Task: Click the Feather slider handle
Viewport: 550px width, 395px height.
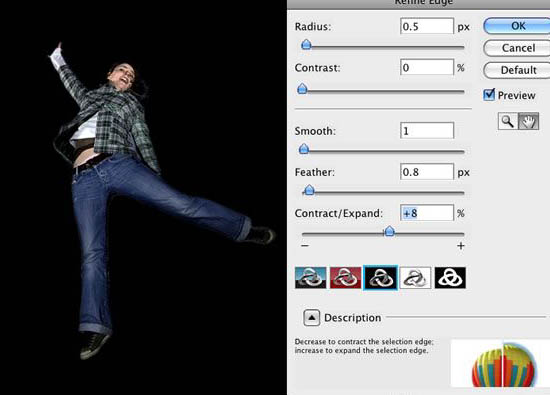Action: click(309, 190)
